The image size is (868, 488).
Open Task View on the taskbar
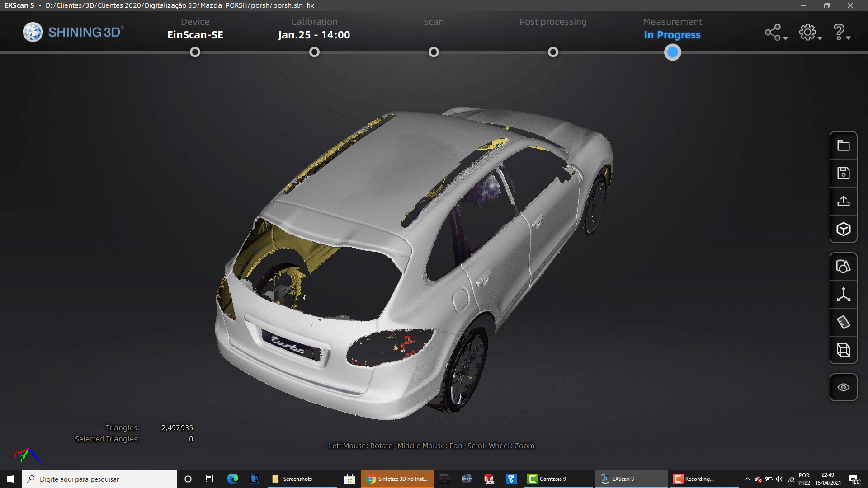coord(210,479)
